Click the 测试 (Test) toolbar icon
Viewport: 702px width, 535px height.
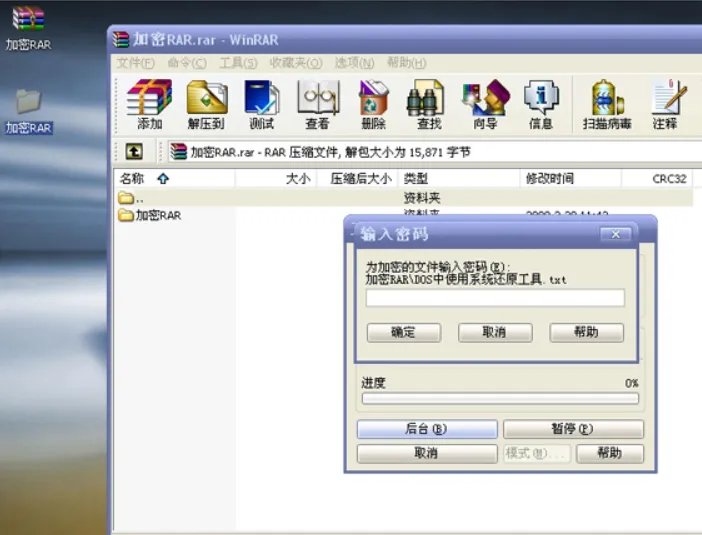pos(261,104)
